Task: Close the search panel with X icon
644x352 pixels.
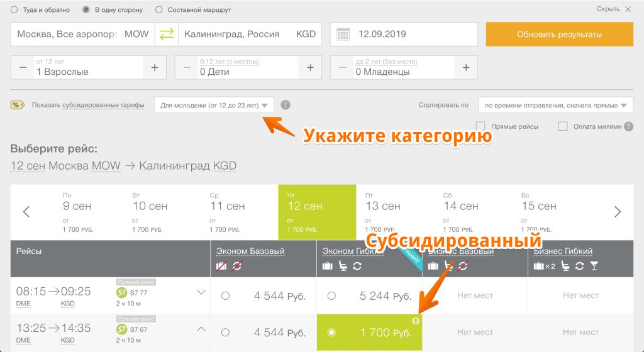Action: (628, 9)
